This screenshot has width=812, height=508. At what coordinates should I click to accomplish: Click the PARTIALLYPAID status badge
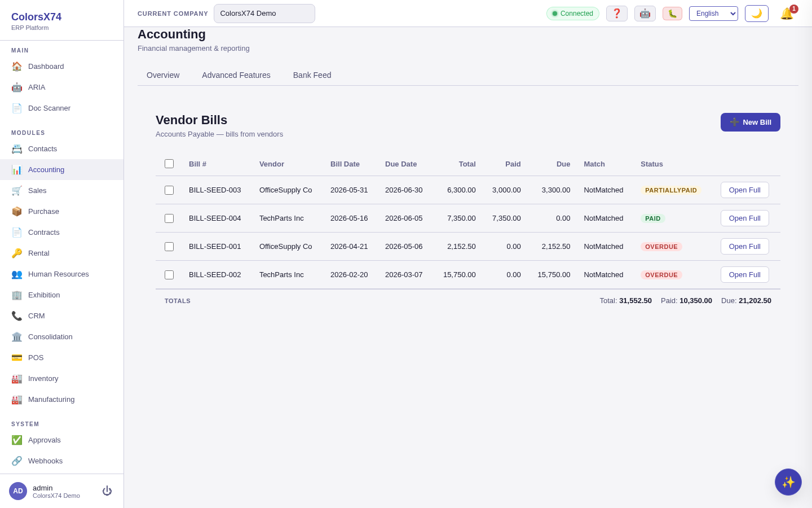(x=671, y=190)
